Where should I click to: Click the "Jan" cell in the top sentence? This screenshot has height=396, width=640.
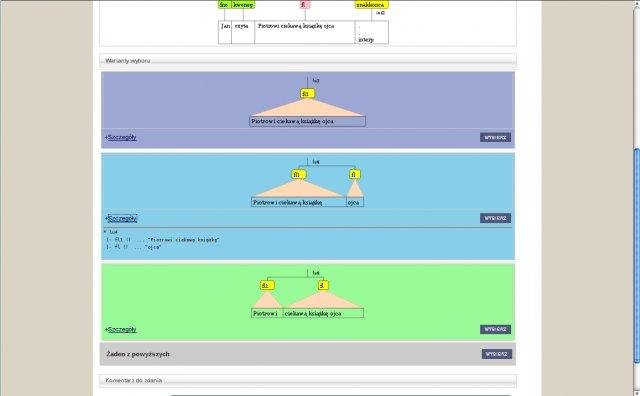(x=225, y=32)
